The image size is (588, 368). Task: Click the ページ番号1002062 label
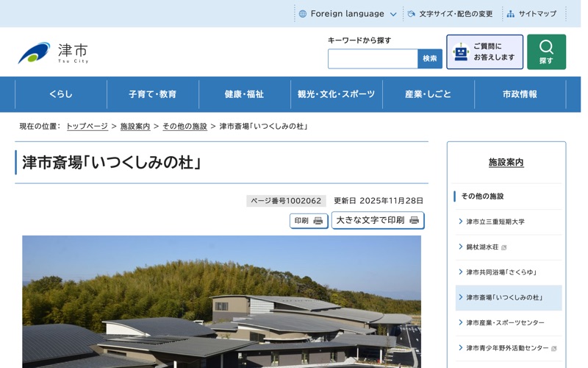click(x=286, y=201)
